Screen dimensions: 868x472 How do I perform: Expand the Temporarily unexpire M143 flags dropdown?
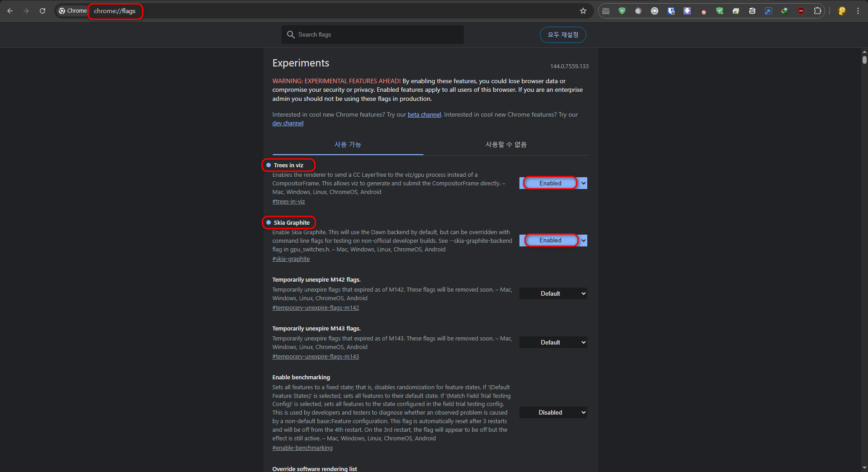click(553, 342)
